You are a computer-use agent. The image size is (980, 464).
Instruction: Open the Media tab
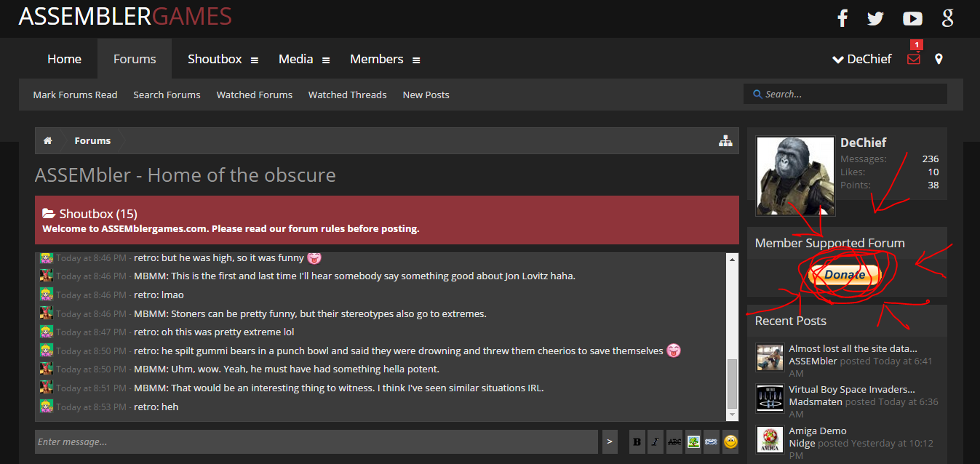coord(295,59)
